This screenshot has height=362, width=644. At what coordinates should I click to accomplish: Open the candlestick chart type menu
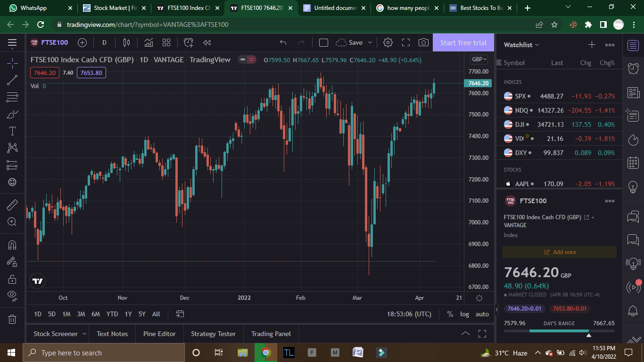pyautogui.click(x=126, y=42)
